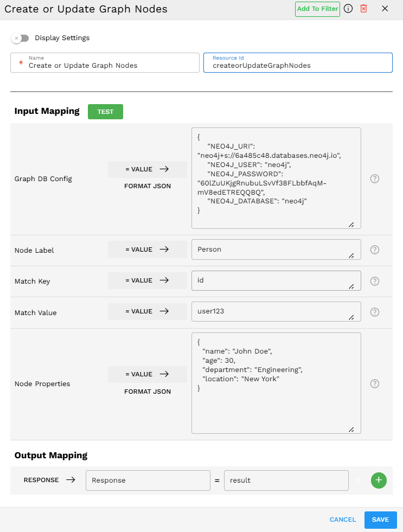Click the CANCEL link
403x532 pixels.
point(343,520)
